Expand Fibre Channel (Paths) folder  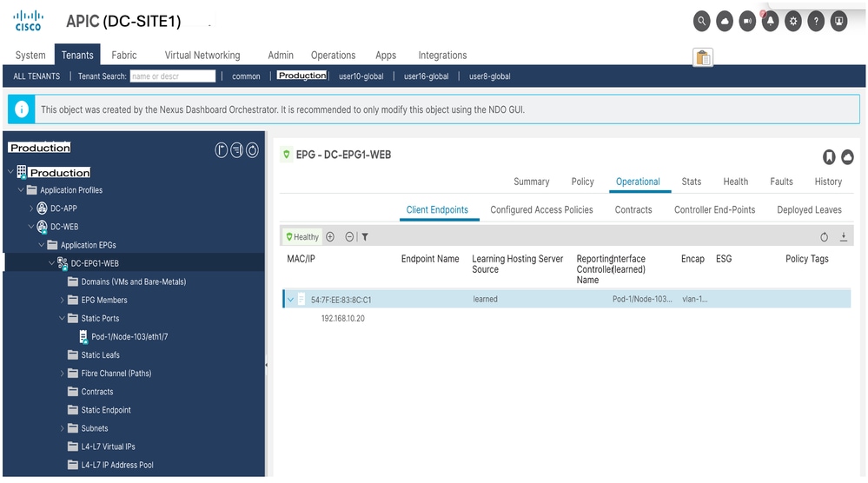tap(62, 374)
